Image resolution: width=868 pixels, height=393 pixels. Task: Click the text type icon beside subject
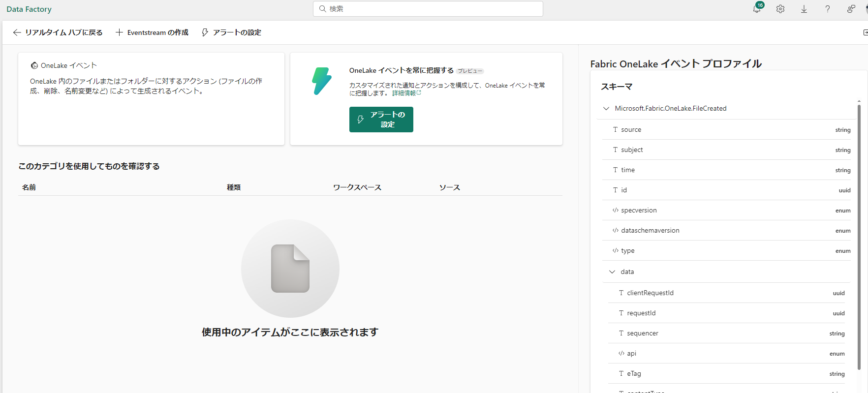615,150
